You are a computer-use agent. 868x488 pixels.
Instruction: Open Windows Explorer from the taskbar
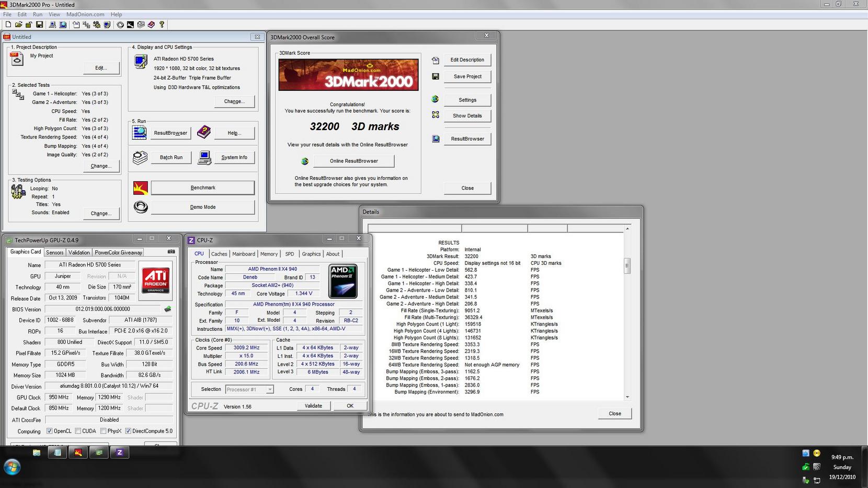37,452
